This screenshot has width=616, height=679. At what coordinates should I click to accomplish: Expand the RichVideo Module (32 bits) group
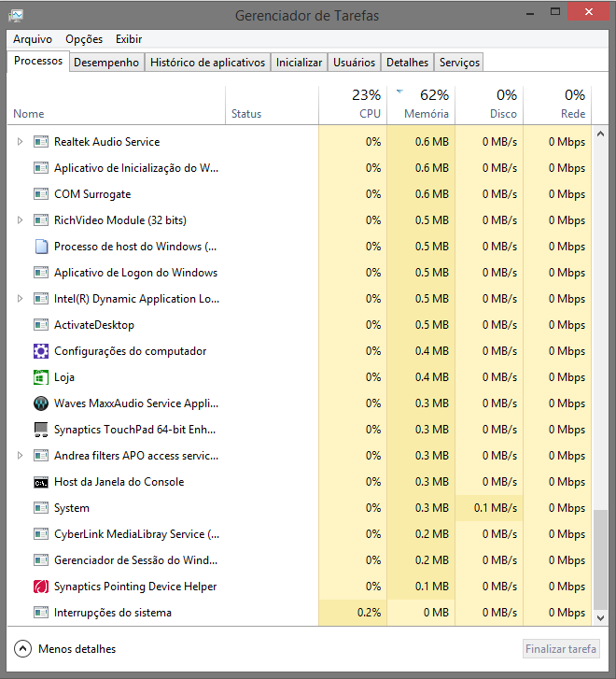[20, 220]
